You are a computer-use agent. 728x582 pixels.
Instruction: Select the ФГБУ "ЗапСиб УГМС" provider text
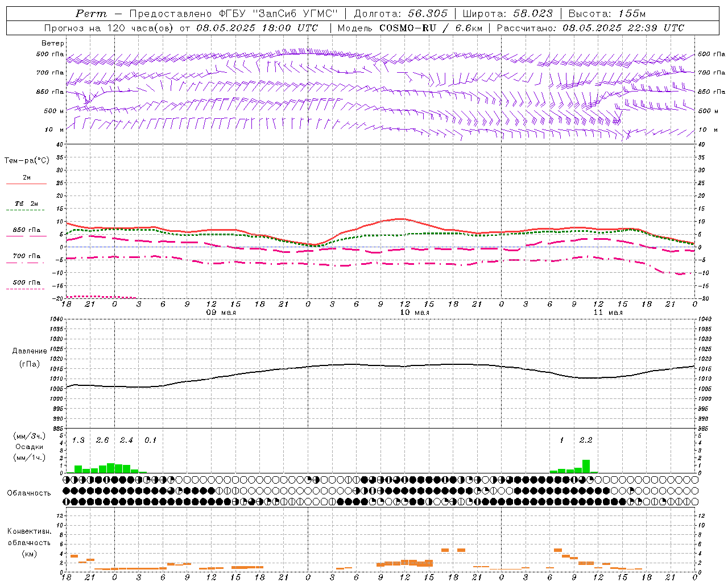(x=278, y=14)
